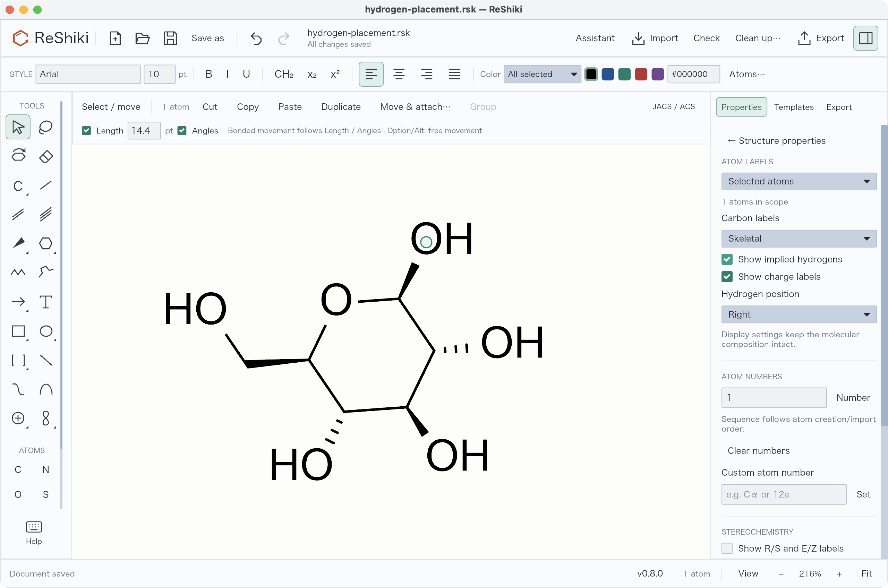Open the Clean up… menu

pos(758,38)
